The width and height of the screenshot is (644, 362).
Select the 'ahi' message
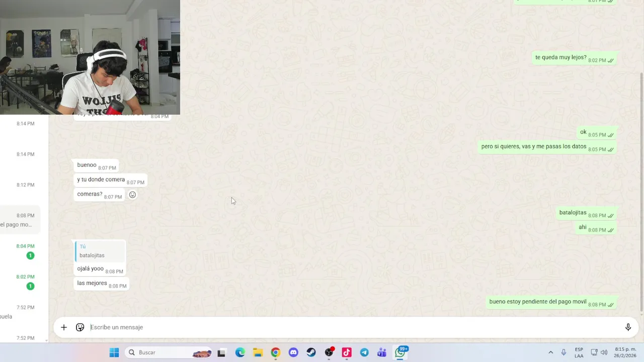596,228
